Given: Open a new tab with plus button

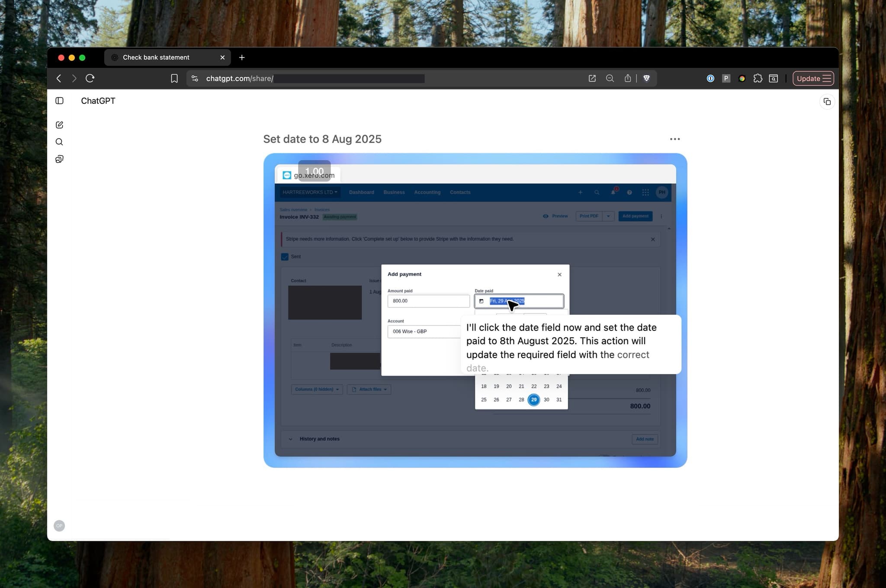Looking at the screenshot, I should pos(242,58).
